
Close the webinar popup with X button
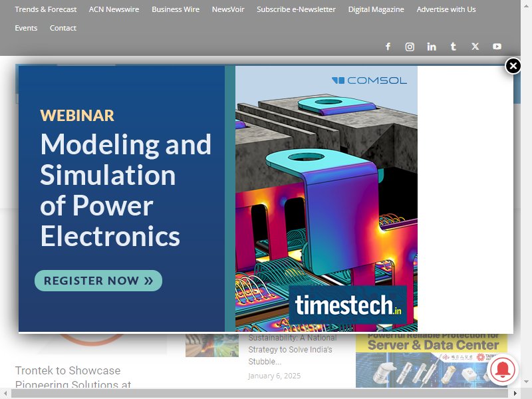pyautogui.click(x=513, y=66)
